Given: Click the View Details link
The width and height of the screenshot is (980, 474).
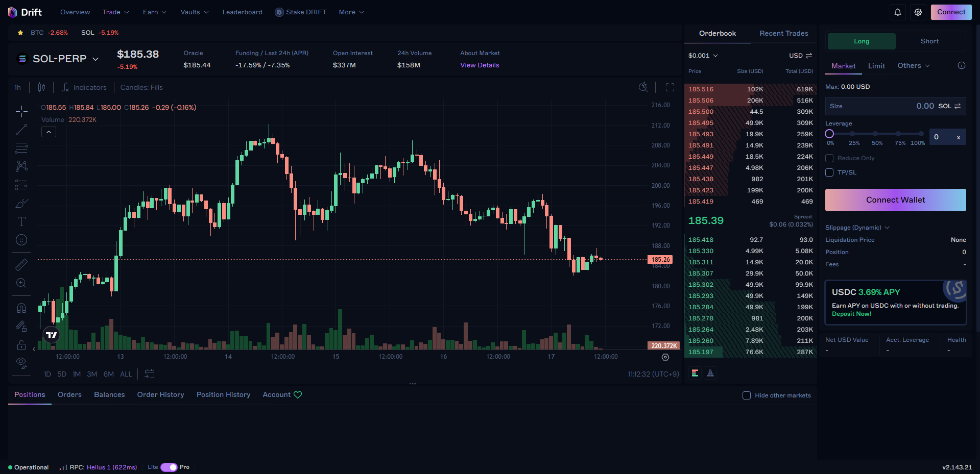Looking at the screenshot, I should (x=480, y=65).
